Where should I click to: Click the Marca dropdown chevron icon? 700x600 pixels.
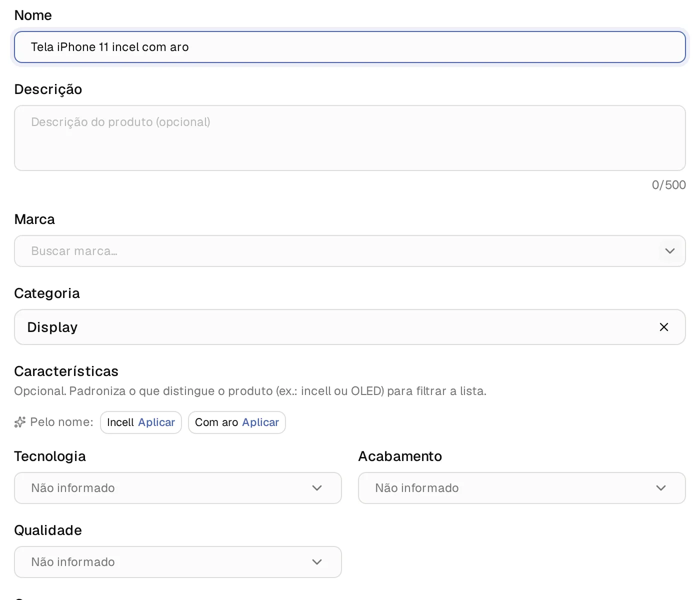point(670,251)
